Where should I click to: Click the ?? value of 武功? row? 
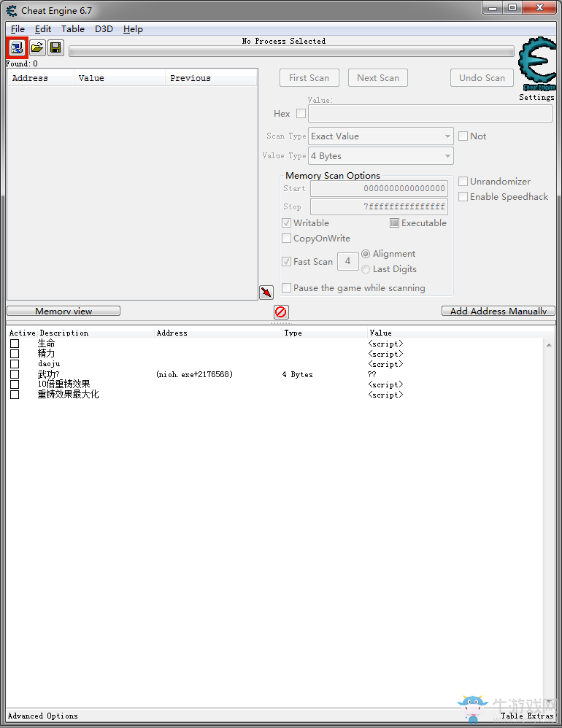(x=372, y=374)
